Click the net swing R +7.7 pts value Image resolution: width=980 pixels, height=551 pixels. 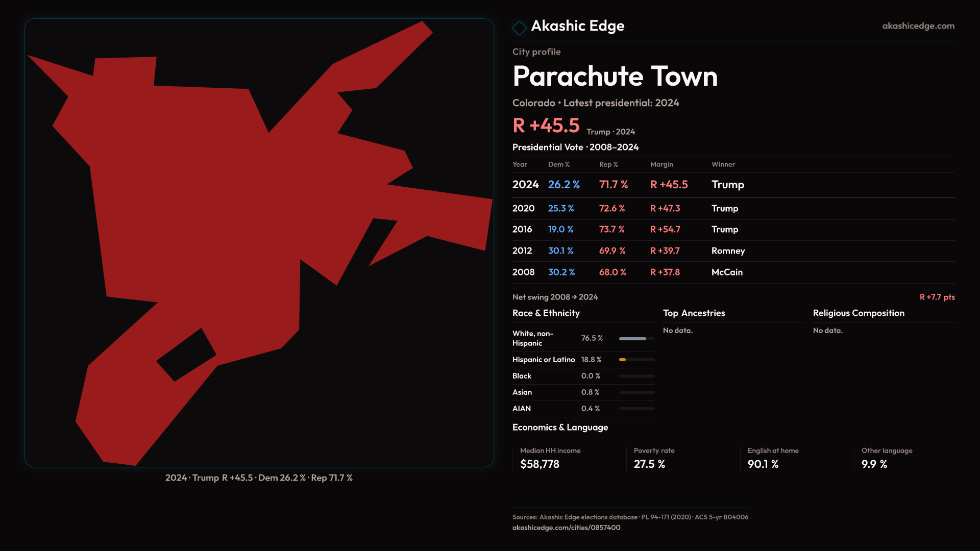[937, 297]
